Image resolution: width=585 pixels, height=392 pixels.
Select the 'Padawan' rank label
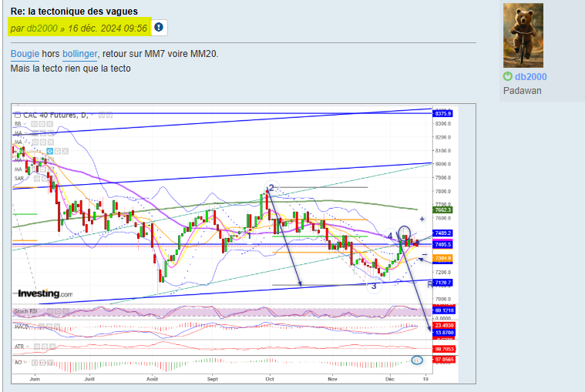tap(522, 91)
